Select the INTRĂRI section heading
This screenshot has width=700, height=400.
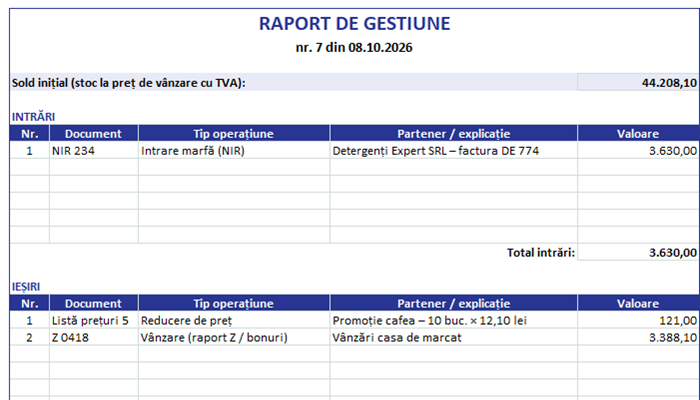tap(33, 117)
